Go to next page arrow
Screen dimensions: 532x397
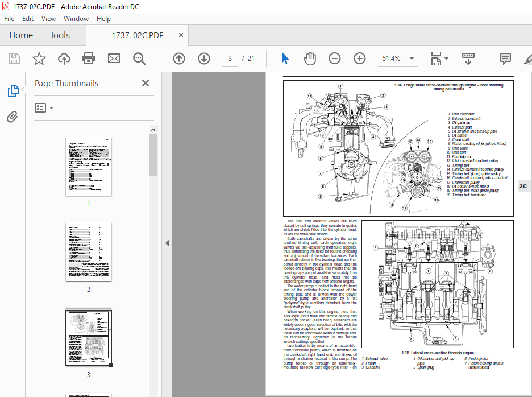click(204, 59)
